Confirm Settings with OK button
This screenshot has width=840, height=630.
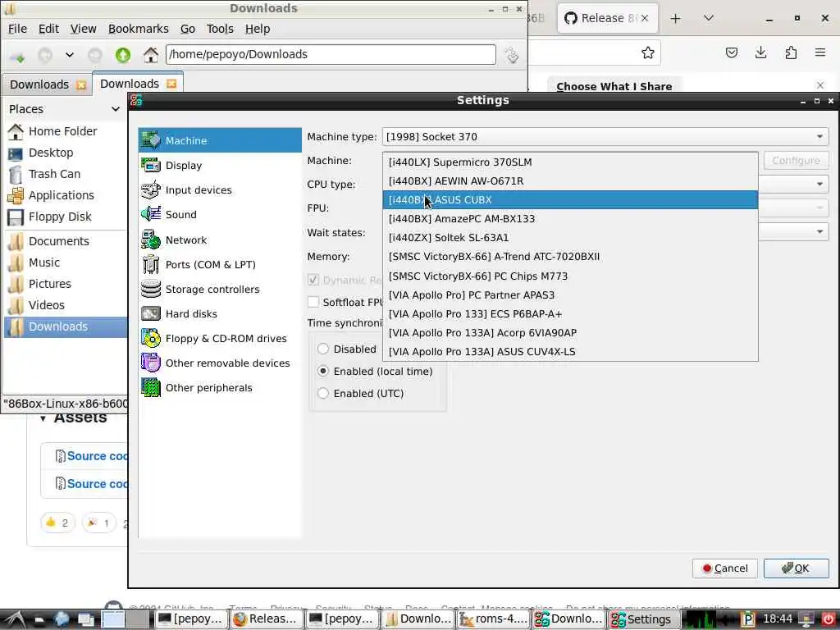pyautogui.click(x=796, y=568)
